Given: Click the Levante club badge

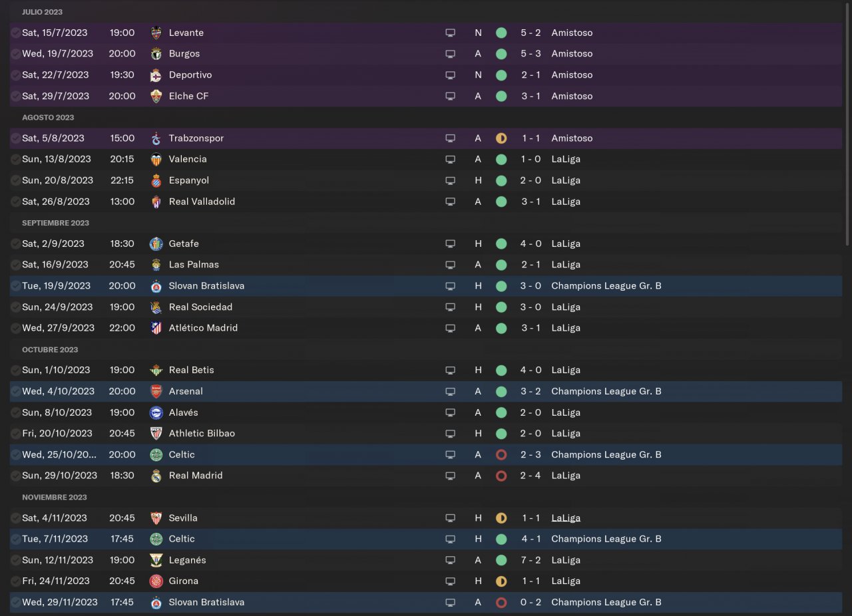Looking at the screenshot, I should point(156,33).
